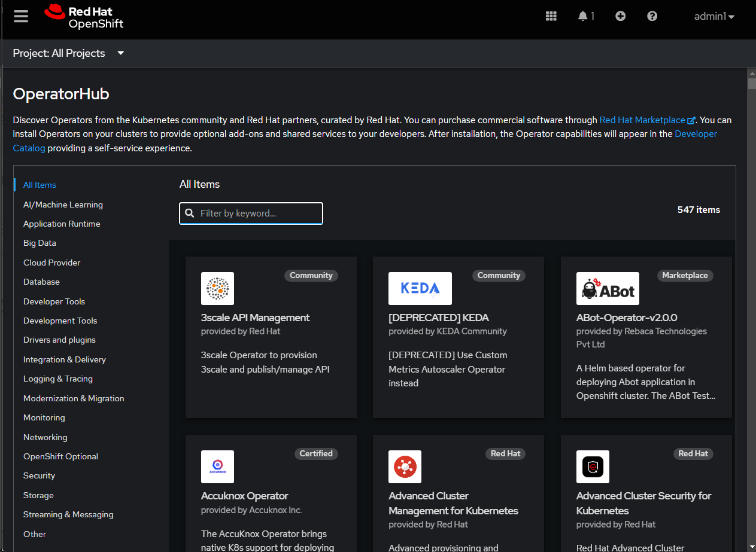
Task: Select the All Items category
Action: point(40,185)
